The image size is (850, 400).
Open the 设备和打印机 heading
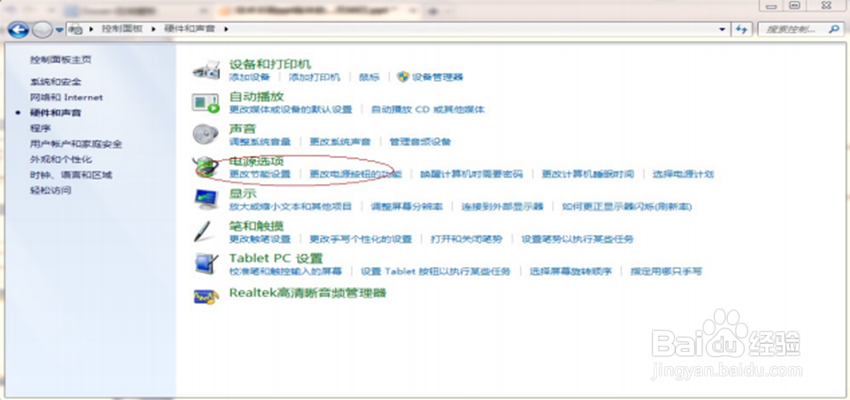click(x=270, y=64)
